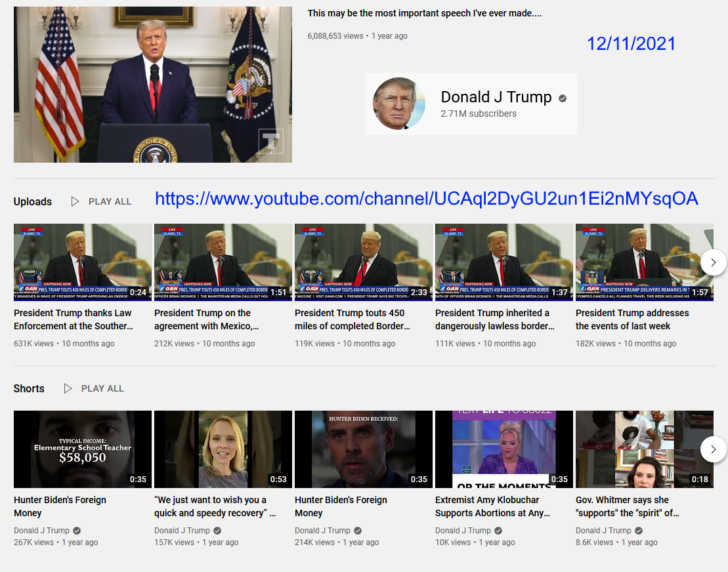Click the Donald J Trump channel link above 157K views
The height and width of the screenshot is (572, 728).
[182, 531]
